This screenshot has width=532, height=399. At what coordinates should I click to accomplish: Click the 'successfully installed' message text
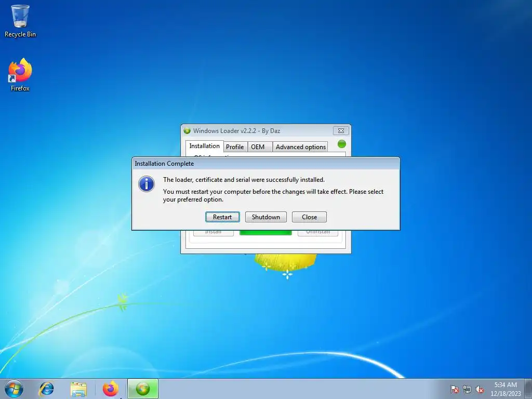244,180
